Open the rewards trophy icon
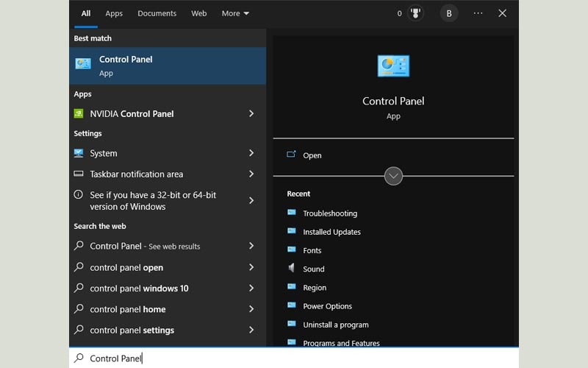This screenshot has height=368, width=588. pos(415,13)
